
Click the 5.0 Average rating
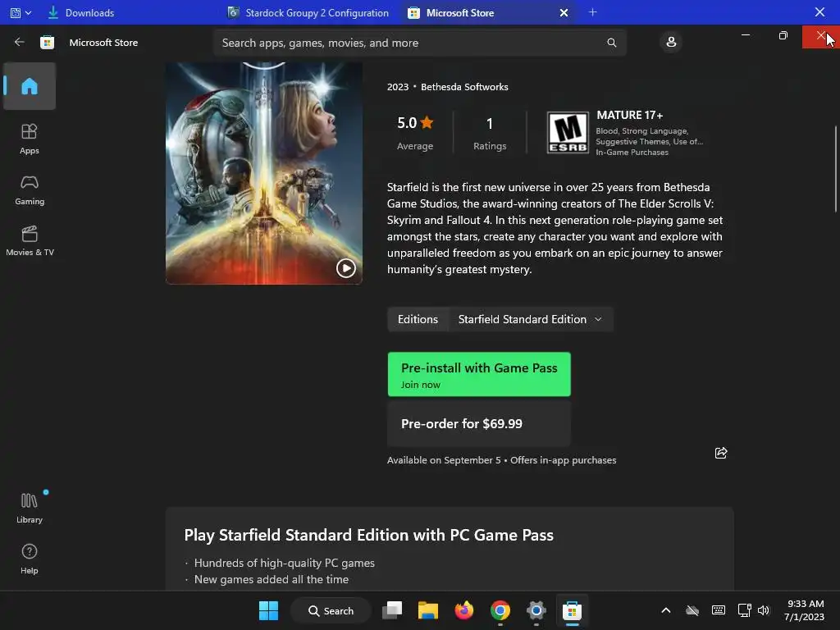click(x=414, y=133)
